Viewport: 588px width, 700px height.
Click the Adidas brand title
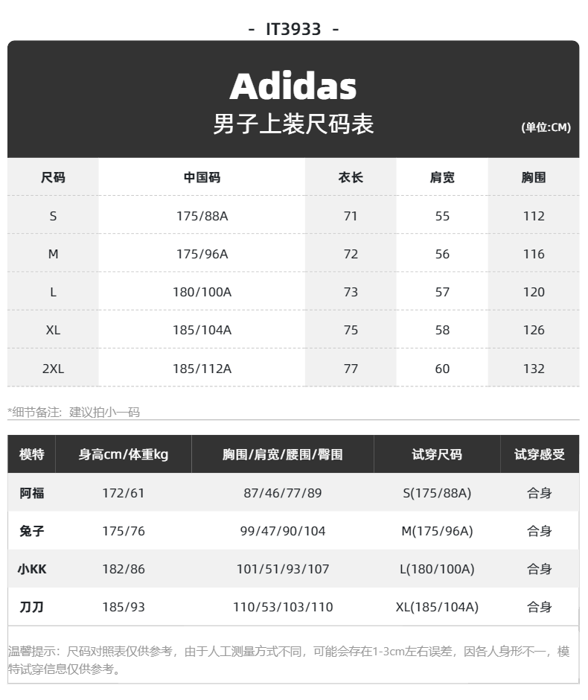(x=293, y=87)
